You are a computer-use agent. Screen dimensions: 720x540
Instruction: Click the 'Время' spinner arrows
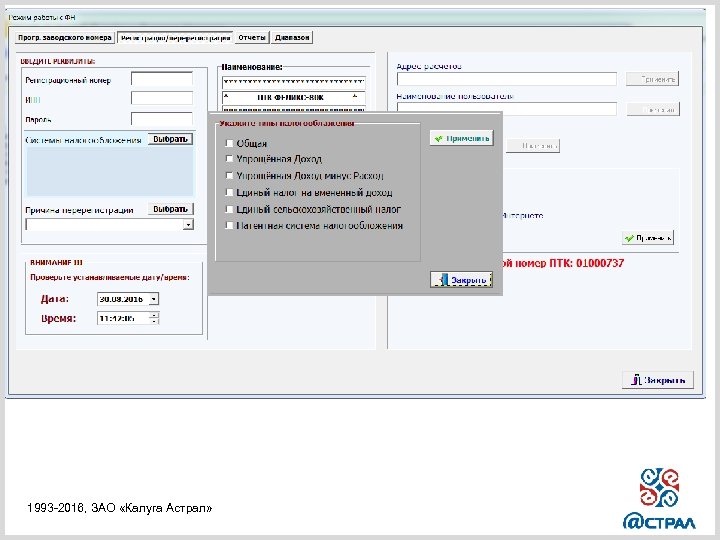[154, 318]
